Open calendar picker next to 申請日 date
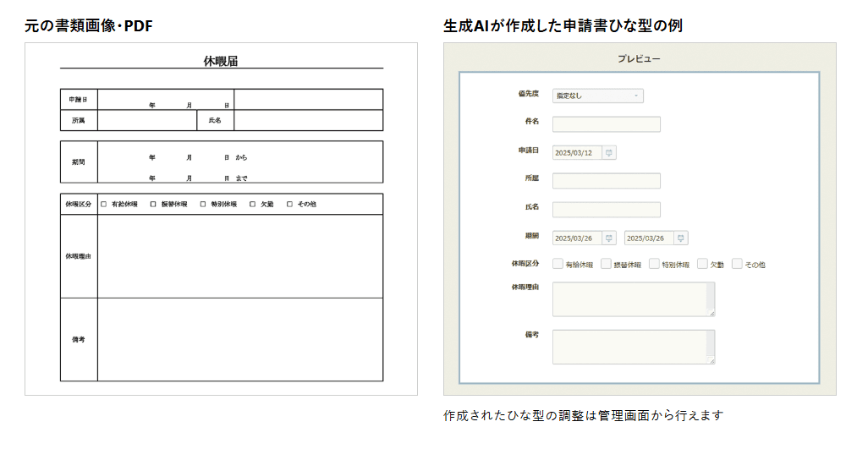The height and width of the screenshot is (449, 868). 609,153
